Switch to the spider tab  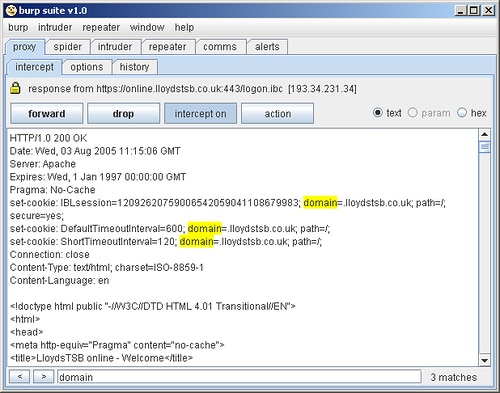click(x=68, y=47)
